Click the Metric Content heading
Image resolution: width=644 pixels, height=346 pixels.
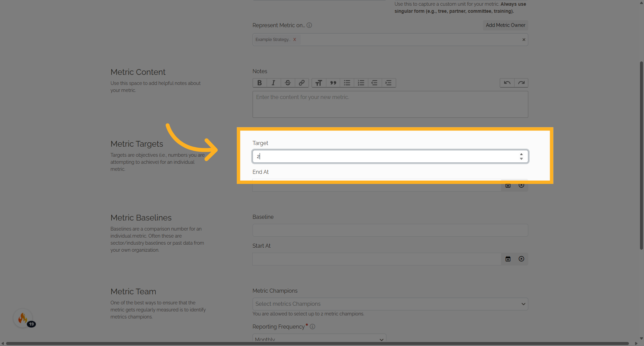coord(138,72)
